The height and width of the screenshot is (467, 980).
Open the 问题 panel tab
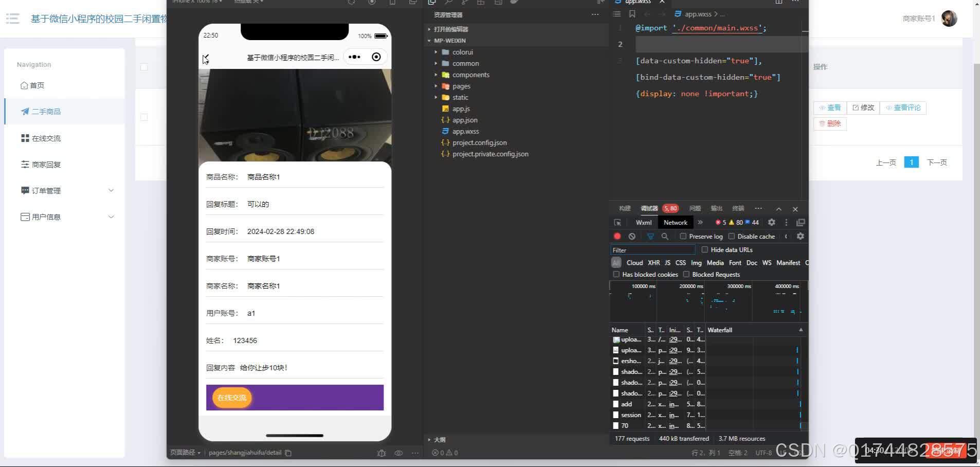tap(695, 208)
